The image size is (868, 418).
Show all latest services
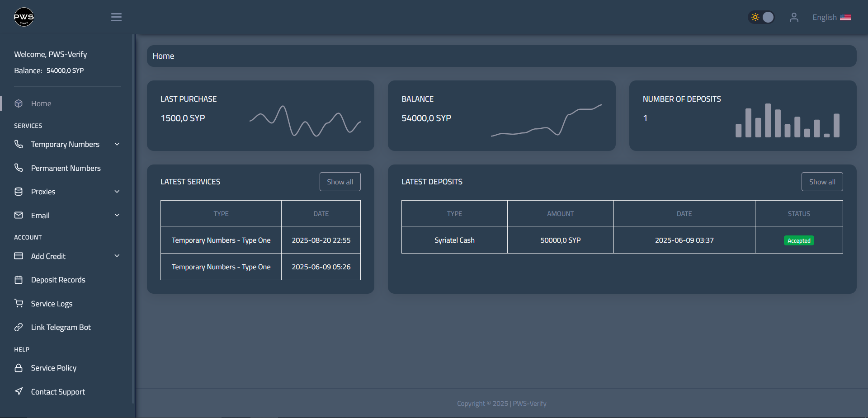point(340,182)
